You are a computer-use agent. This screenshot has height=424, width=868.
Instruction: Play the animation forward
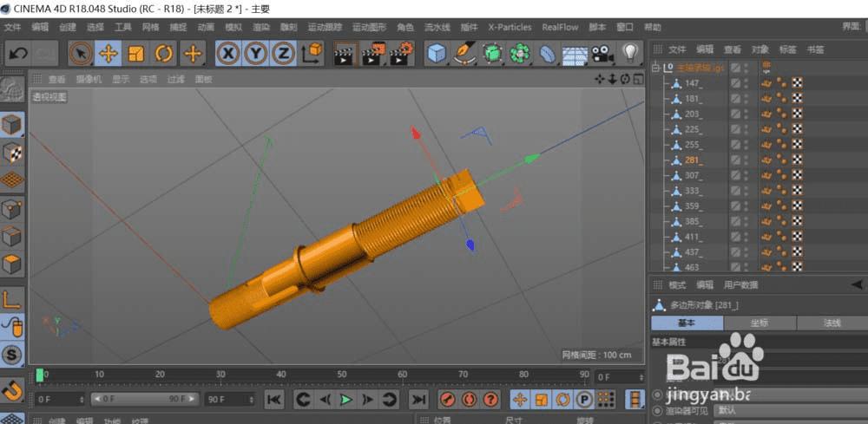[346, 399]
